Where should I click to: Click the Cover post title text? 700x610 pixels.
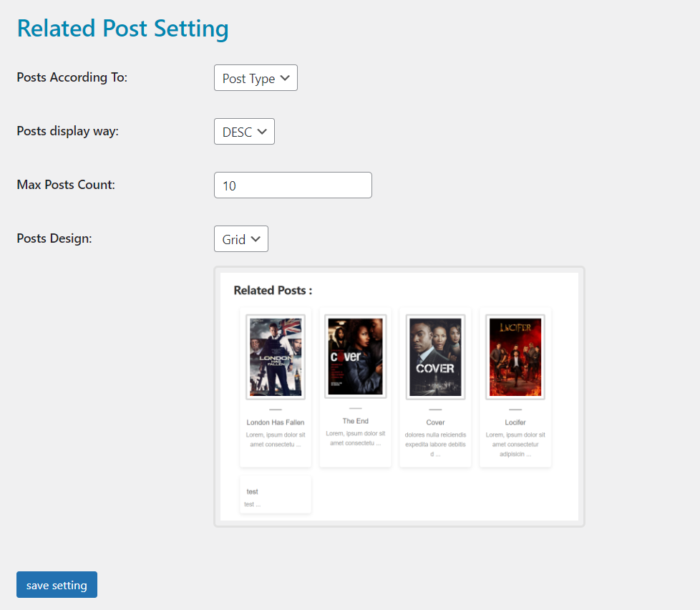coord(435,422)
